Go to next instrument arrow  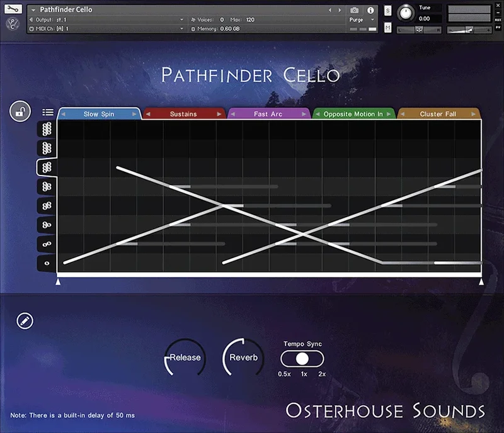(x=340, y=10)
